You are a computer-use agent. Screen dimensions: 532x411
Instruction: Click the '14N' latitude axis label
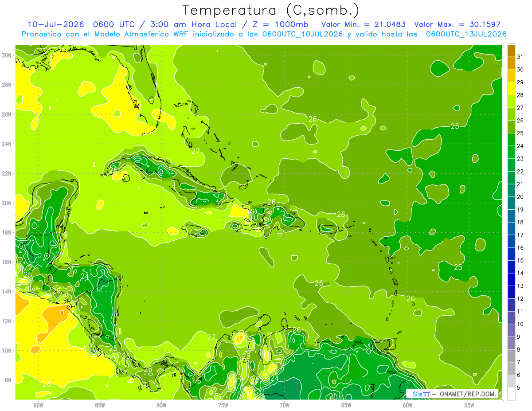click(8, 291)
